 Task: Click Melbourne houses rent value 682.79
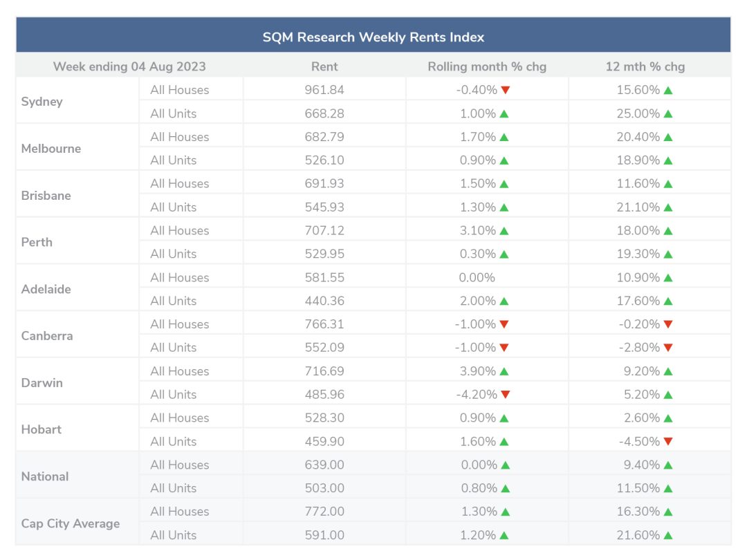pos(324,137)
